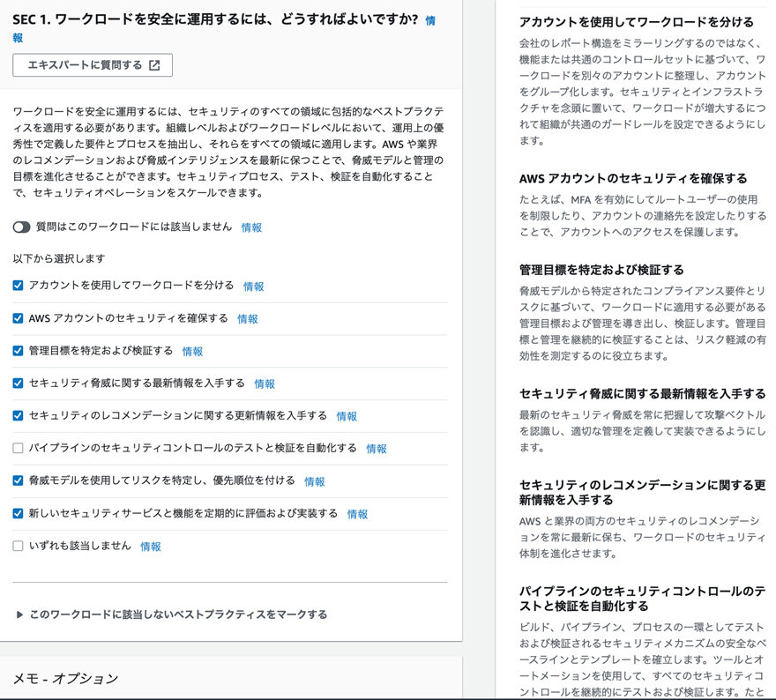Open 情報 link next to 質問はこのワークロードには該当しません

point(251,227)
